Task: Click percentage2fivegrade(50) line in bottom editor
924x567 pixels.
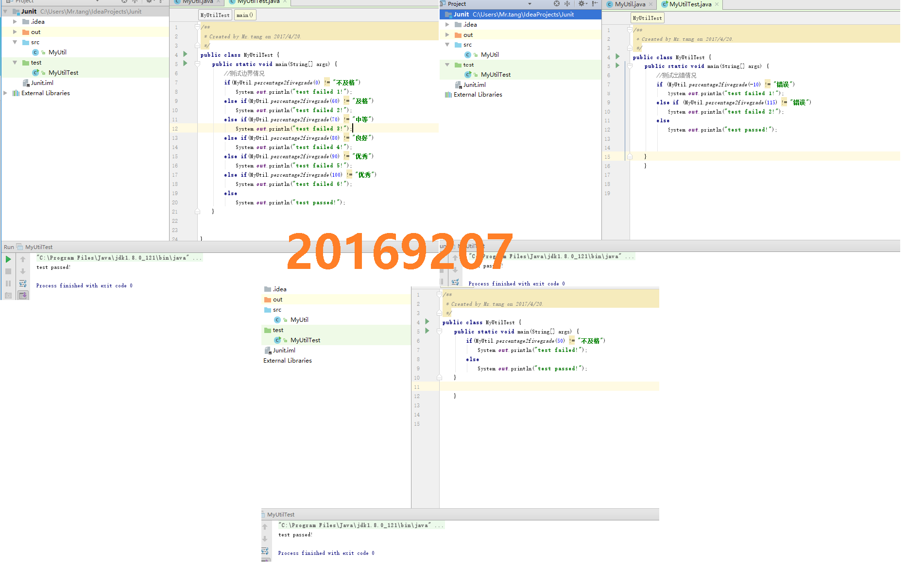Action: click(535, 341)
